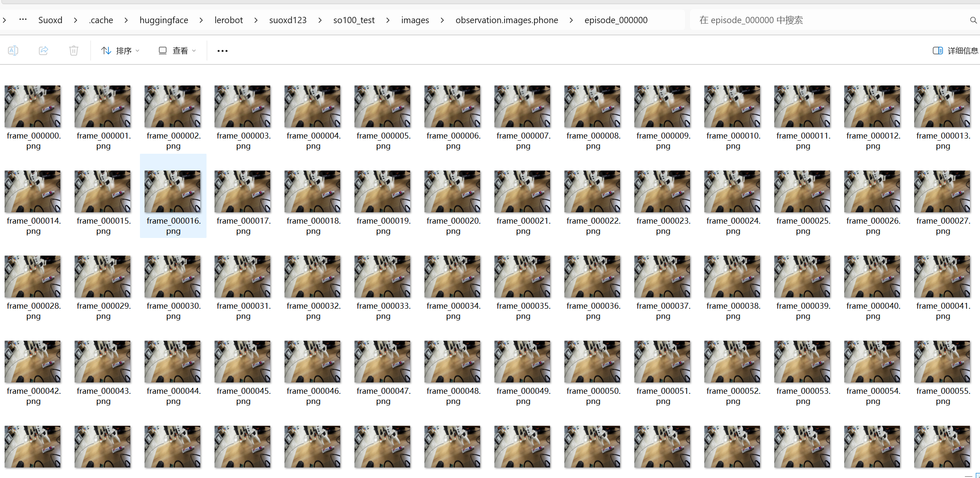Select thumbnail frame_000034.png

coord(453,277)
